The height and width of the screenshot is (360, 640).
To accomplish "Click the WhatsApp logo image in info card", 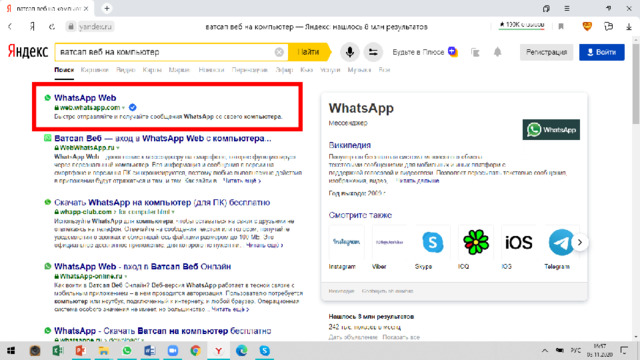I will (x=551, y=130).
